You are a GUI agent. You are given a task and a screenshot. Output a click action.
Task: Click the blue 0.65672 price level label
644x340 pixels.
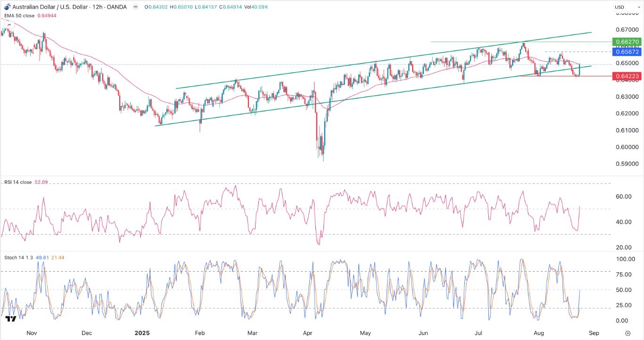point(627,52)
